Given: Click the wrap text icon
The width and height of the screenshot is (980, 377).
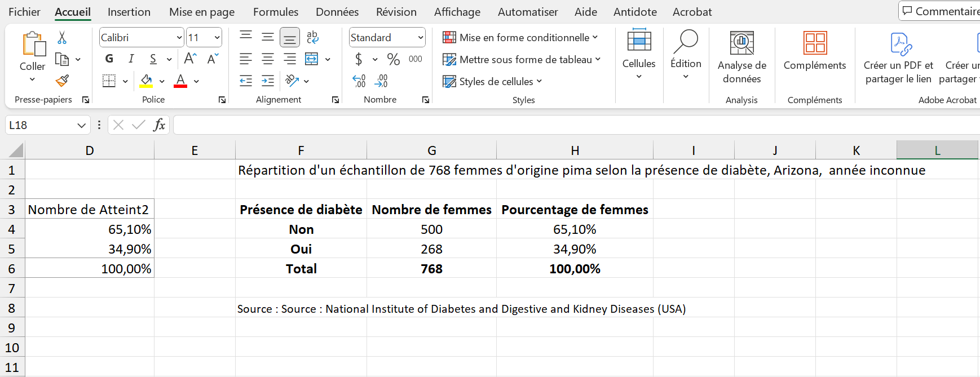Looking at the screenshot, I should click(312, 38).
